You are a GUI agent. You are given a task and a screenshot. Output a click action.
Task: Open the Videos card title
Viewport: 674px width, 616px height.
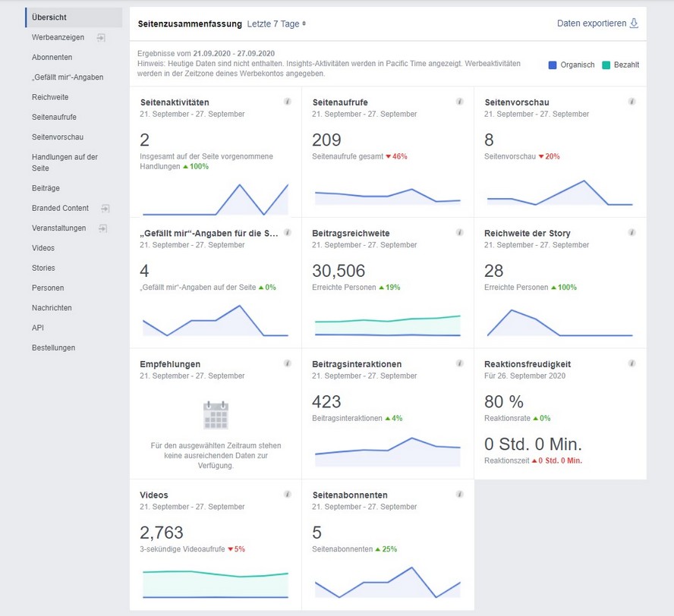click(x=154, y=495)
